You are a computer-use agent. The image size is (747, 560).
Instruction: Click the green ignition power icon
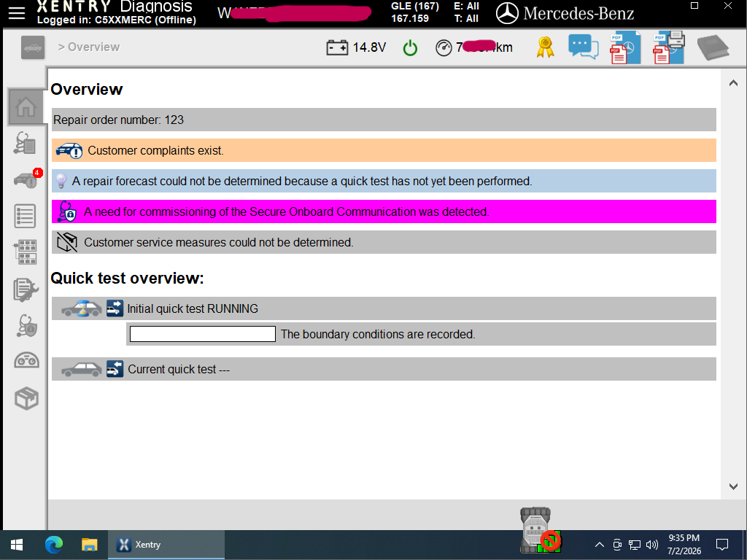click(410, 48)
